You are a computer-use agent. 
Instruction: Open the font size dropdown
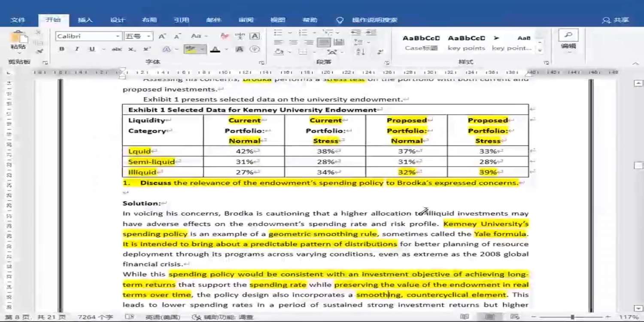click(149, 36)
